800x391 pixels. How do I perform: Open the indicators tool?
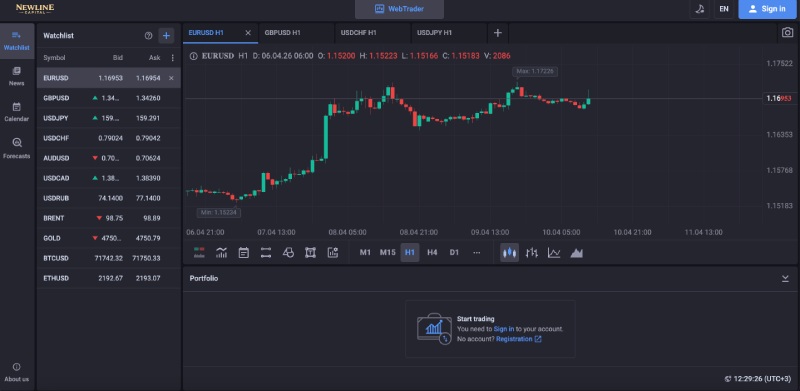tap(221, 252)
